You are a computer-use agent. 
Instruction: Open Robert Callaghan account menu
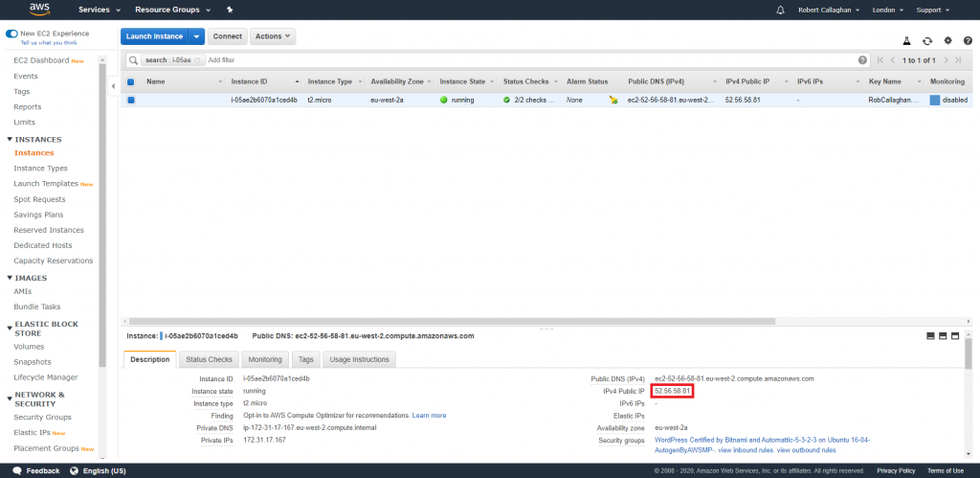[830, 10]
